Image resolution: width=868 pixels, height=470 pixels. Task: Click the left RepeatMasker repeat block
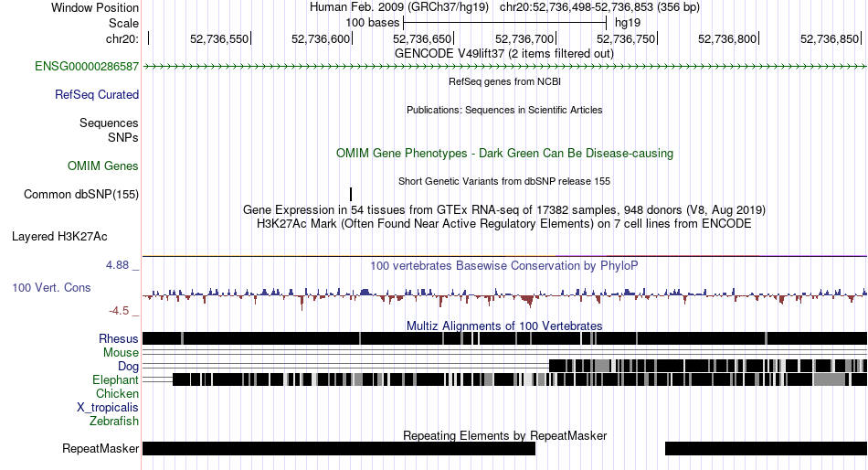tap(339, 448)
